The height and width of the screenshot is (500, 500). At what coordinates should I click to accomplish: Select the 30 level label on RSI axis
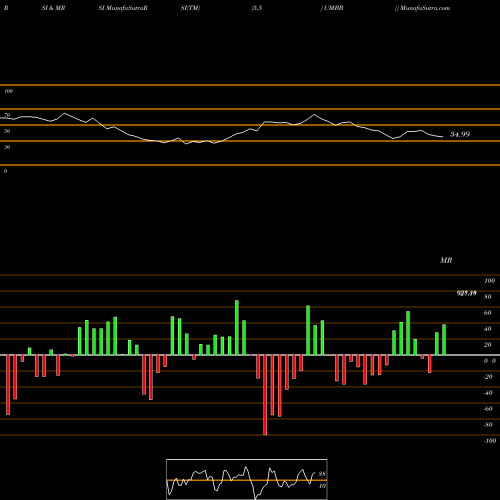tap(7, 147)
